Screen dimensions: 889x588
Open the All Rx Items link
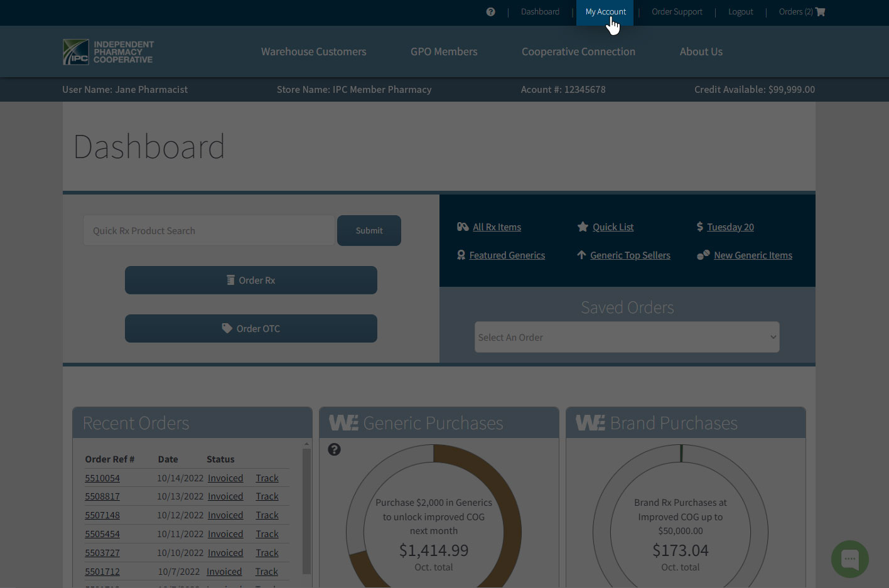click(x=497, y=227)
